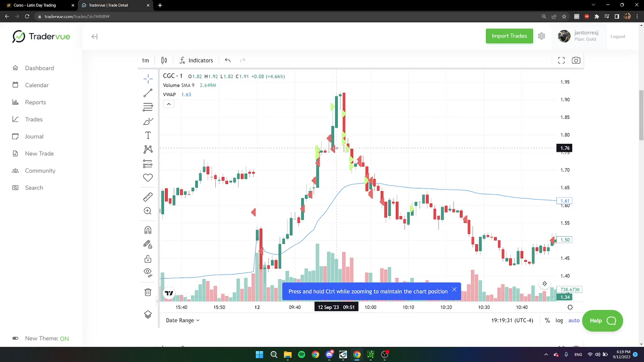This screenshot has width=644, height=362.
Task: Open chart settings with the gear icon
Action: [x=570, y=307]
